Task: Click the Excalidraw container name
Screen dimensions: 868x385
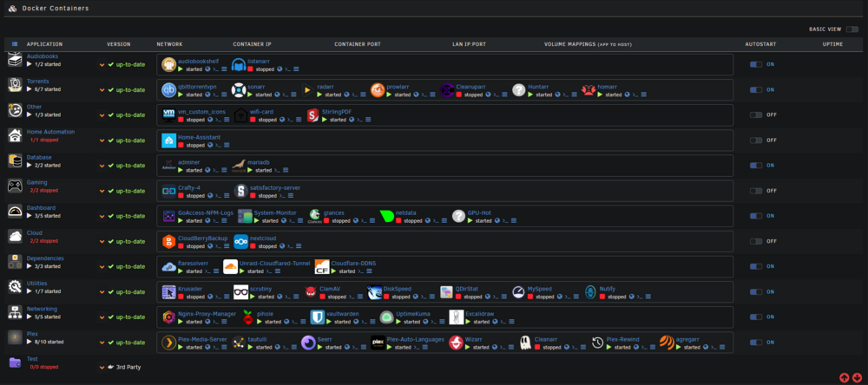Action: click(482, 314)
